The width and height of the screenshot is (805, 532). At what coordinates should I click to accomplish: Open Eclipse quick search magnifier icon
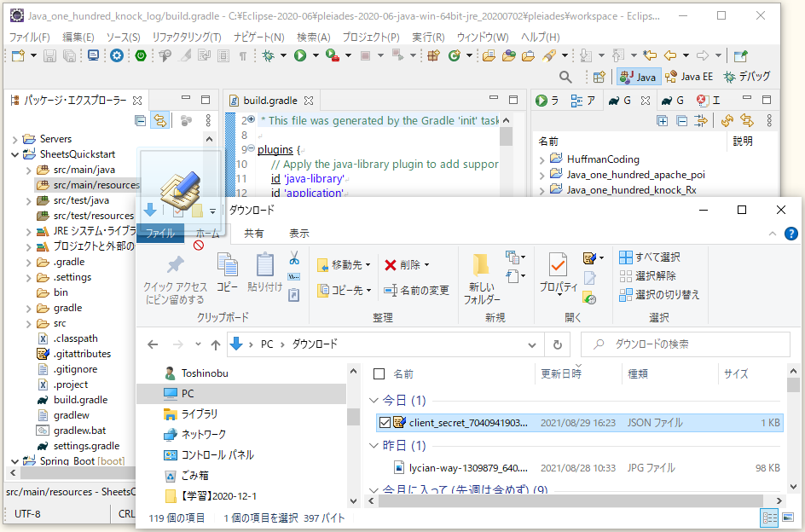tap(565, 76)
